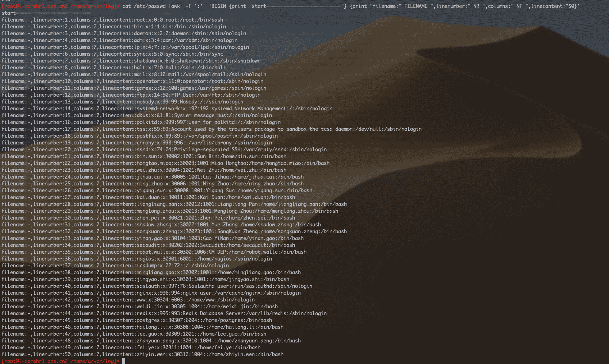Image resolution: width=609 pixels, height=364 pixels.
Task: Click the hongtao.miao account line
Action: (x=165, y=163)
